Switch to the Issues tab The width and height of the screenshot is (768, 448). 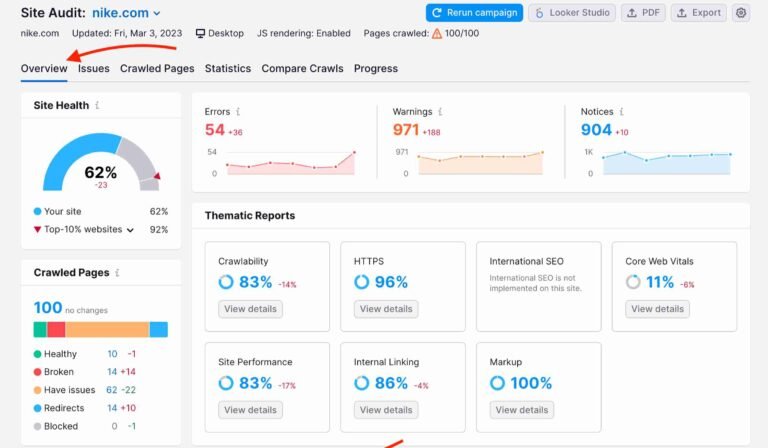[x=94, y=69]
